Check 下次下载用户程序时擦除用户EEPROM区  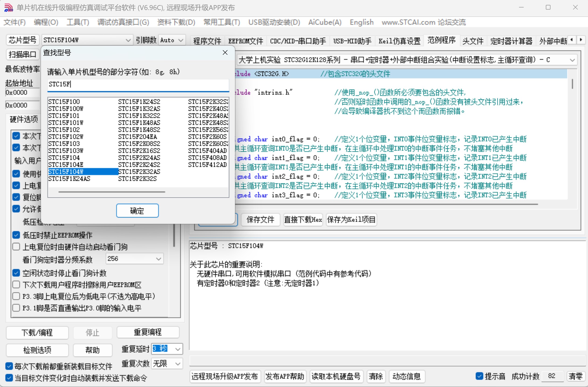pos(16,284)
